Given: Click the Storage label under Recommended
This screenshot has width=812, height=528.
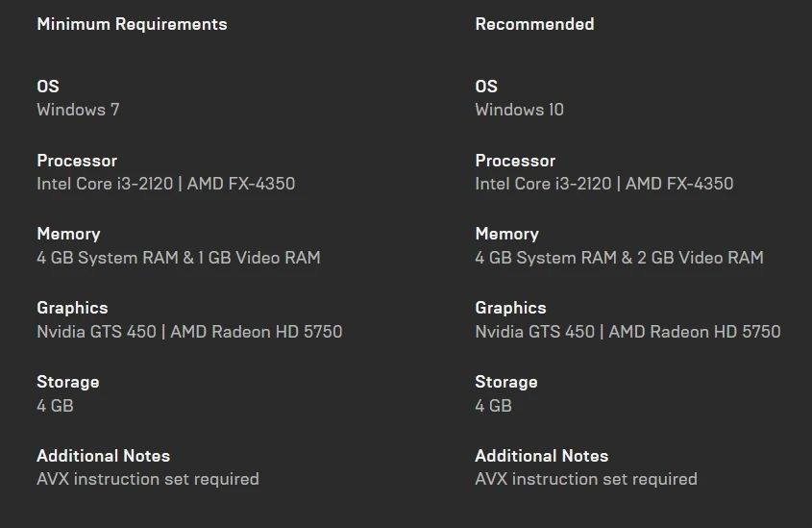Looking at the screenshot, I should click(505, 382).
